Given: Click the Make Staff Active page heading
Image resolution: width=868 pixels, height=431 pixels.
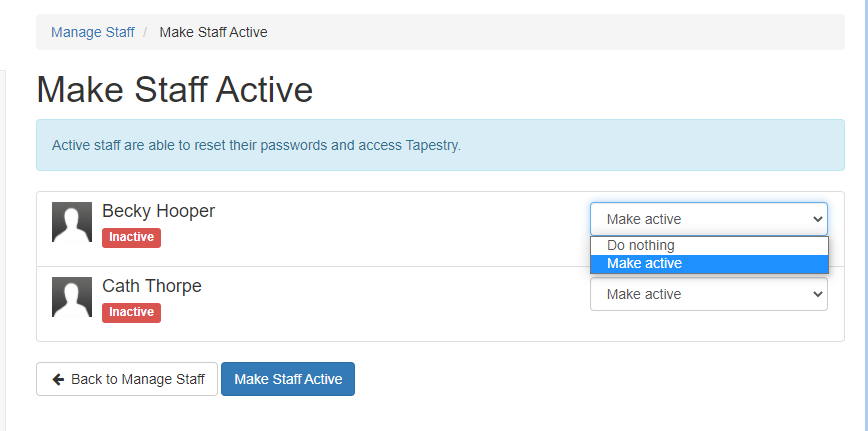Looking at the screenshot, I should click(x=175, y=90).
